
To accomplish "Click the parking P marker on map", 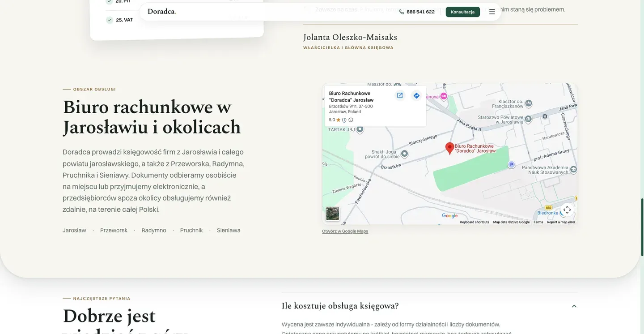I will (x=511, y=165).
